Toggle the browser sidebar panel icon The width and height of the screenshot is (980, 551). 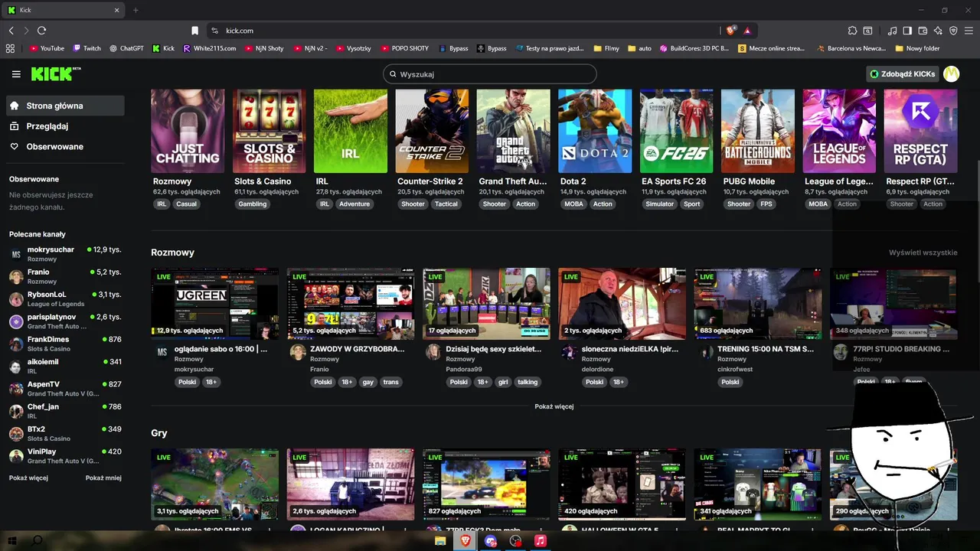[x=907, y=31]
